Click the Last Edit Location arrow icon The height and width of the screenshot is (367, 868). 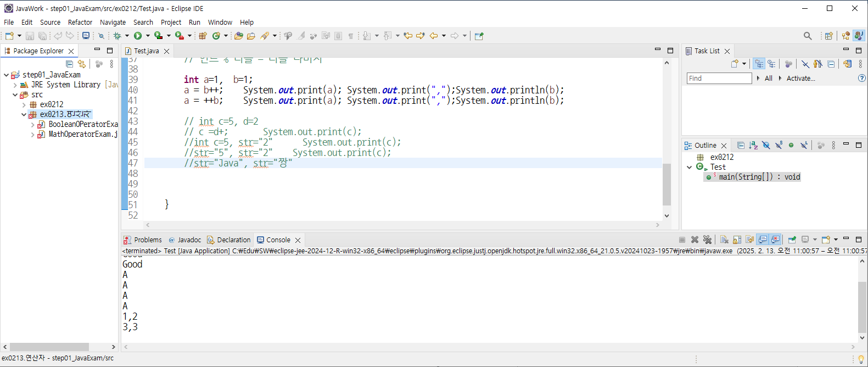[408, 36]
